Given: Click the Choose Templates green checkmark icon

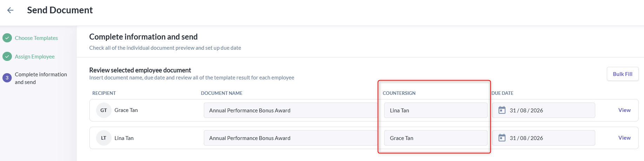Looking at the screenshot, I should [7, 38].
